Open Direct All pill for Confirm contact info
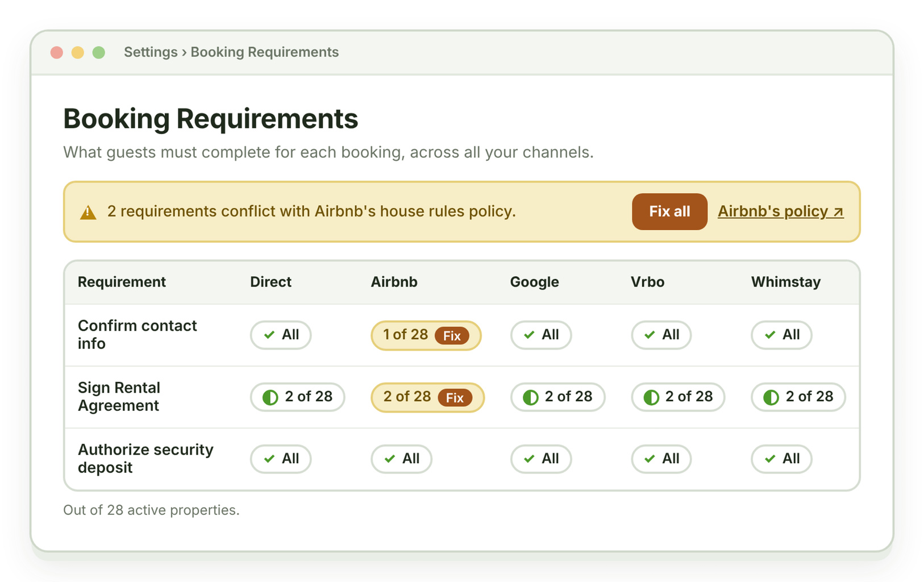This screenshot has width=924, height=582. click(x=281, y=335)
